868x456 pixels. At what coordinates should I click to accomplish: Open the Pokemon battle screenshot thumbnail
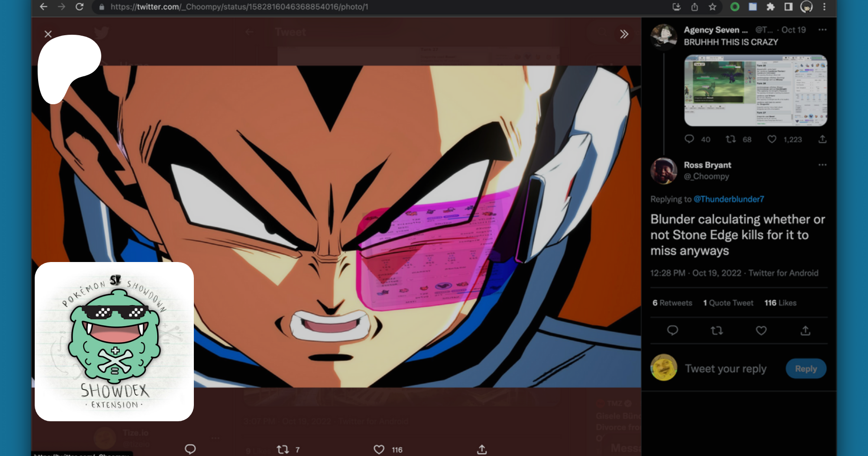755,90
